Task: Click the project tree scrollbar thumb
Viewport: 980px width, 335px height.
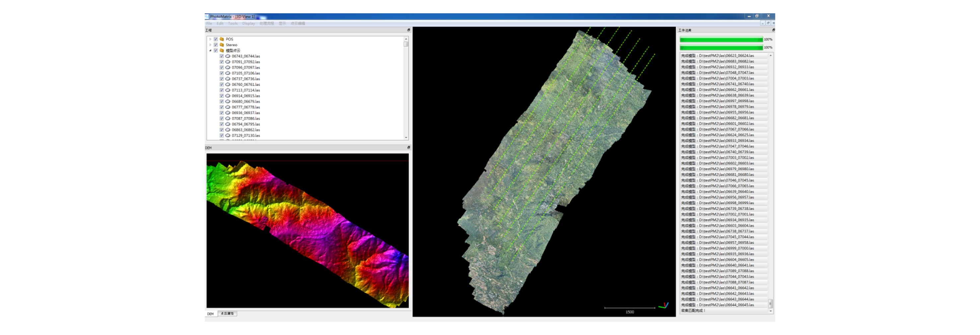Action: click(x=406, y=44)
